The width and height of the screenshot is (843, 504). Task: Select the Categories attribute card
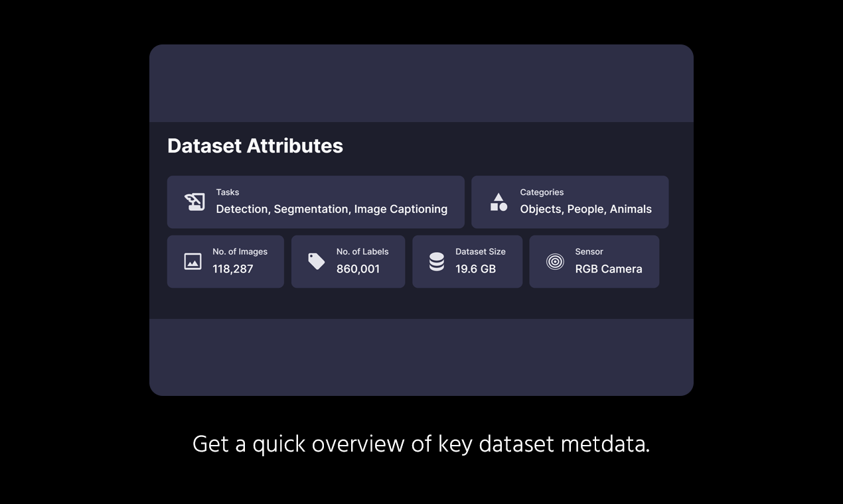pyautogui.click(x=570, y=202)
